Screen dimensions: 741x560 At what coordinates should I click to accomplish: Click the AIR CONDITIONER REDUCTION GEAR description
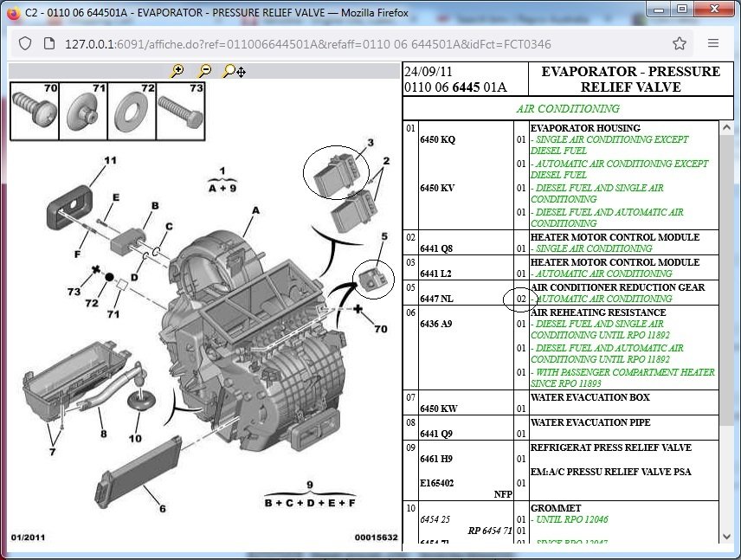click(618, 287)
